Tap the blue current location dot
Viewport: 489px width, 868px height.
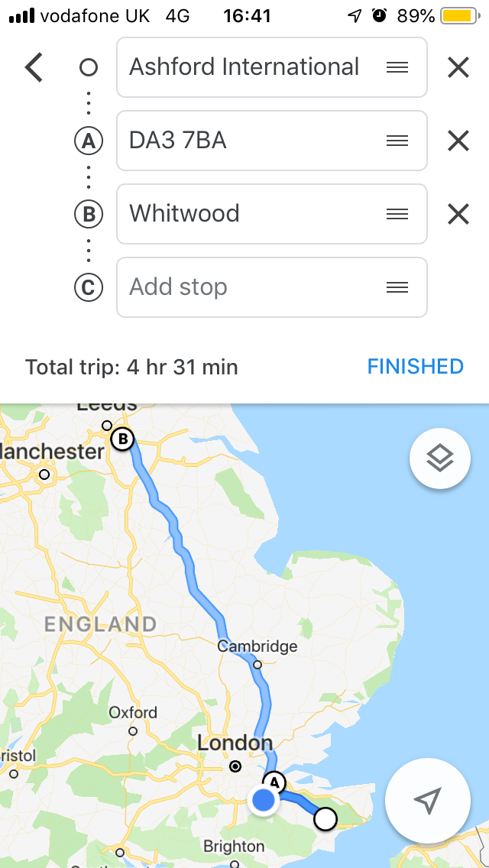[263, 800]
